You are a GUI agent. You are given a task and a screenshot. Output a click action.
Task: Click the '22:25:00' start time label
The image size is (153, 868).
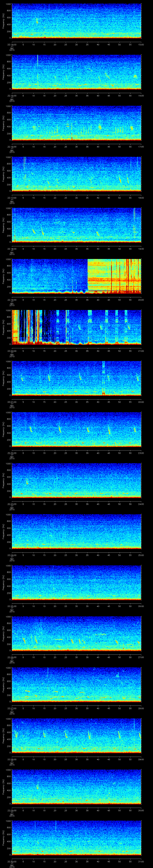click(x=12, y=606)
